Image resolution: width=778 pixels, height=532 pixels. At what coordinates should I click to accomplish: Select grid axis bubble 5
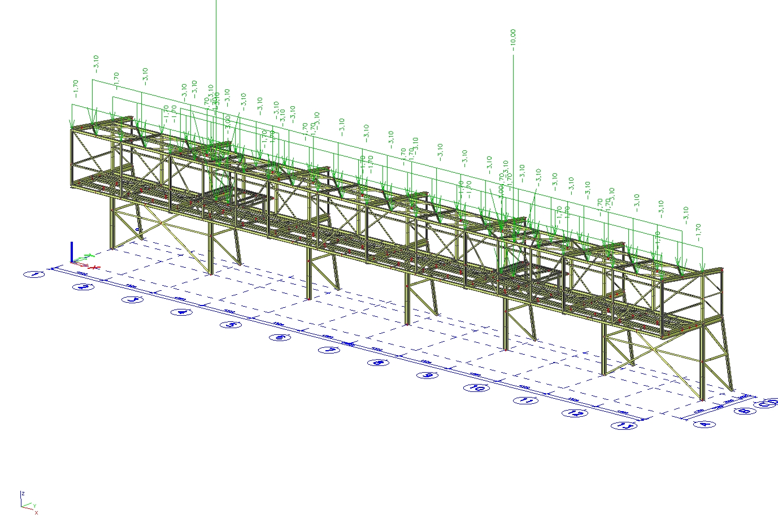point(231,325)
